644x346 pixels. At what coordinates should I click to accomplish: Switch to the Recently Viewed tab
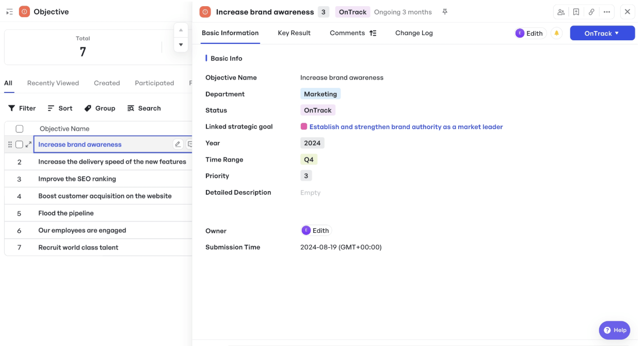pyautogui.click(x=53, y=83)
